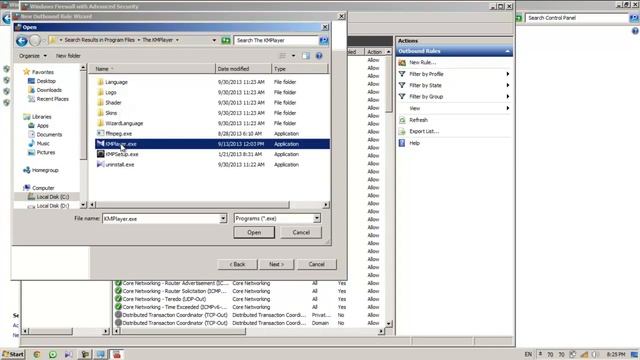Click green refresh arrow beside address bar
The image size is (640, 360).
click(226, 40)
